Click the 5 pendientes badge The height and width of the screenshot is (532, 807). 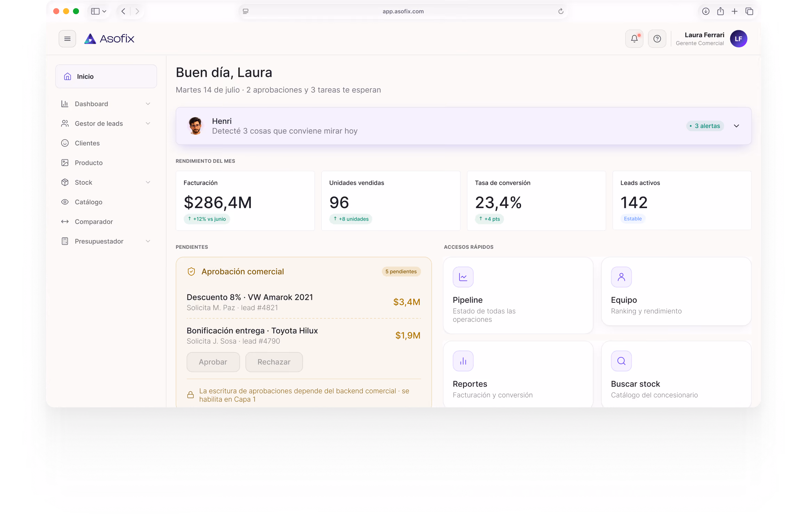(x=401, y=272)
